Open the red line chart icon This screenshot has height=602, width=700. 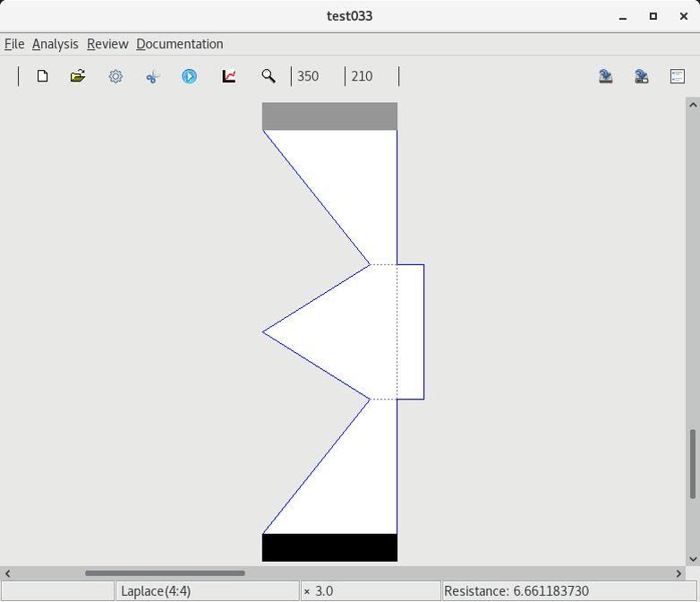point(229,76)
